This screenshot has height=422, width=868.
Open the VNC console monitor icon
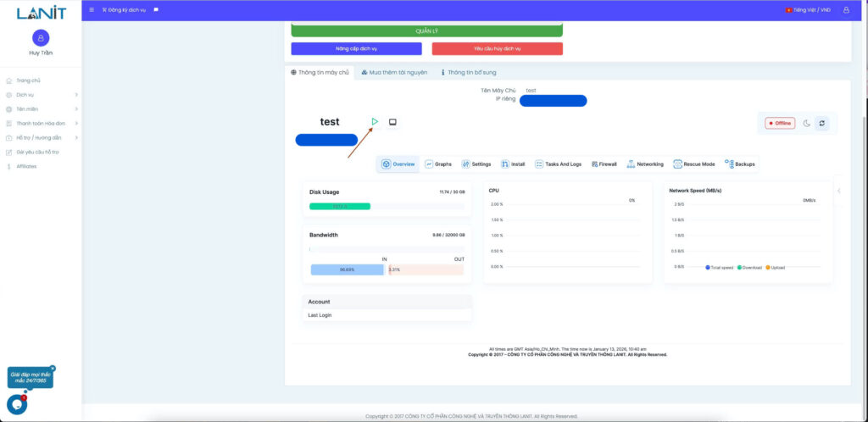tap(392, 122)
